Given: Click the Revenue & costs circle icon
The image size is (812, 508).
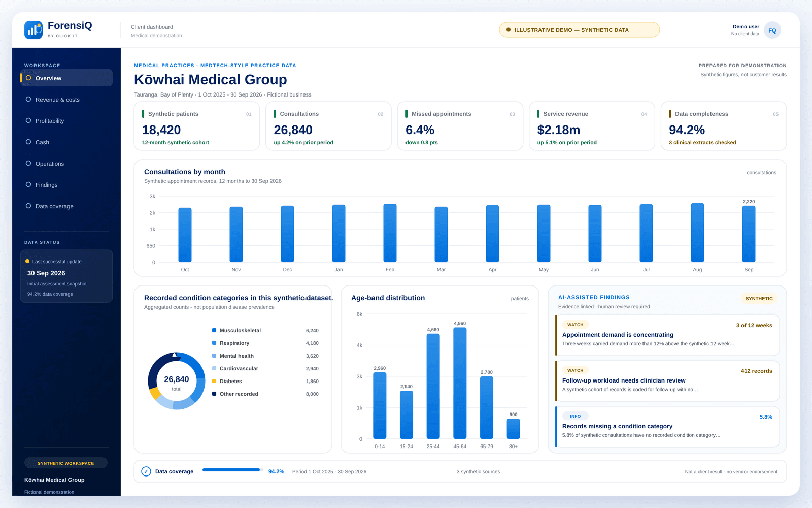Looking at the screenshot, I should pyautogui.click(x=28, y=99).
